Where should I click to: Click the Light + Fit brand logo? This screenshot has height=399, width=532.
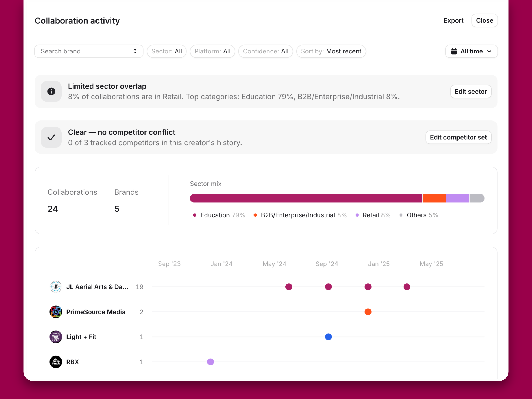click(x=56, y=337)
